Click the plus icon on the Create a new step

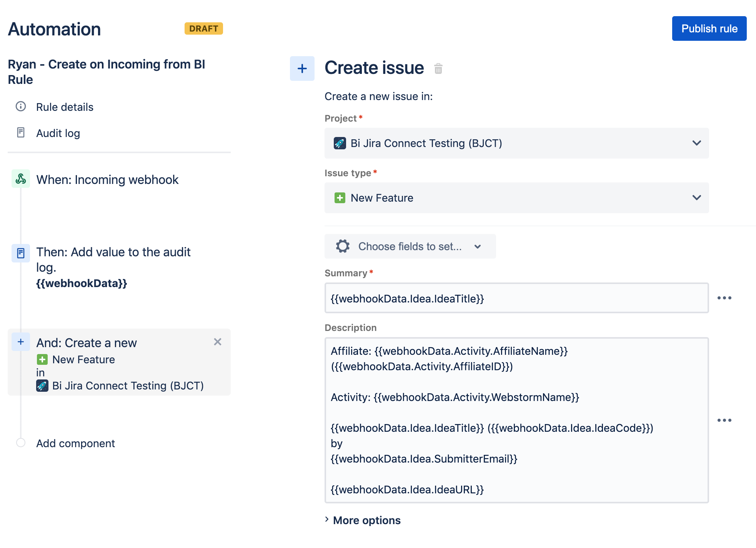[x=21, y=342]
